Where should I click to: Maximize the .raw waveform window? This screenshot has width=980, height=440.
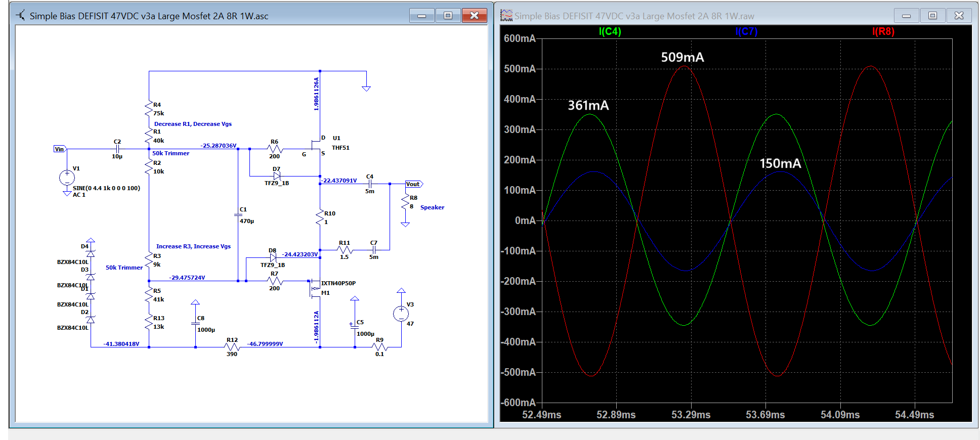pos(932,16)
